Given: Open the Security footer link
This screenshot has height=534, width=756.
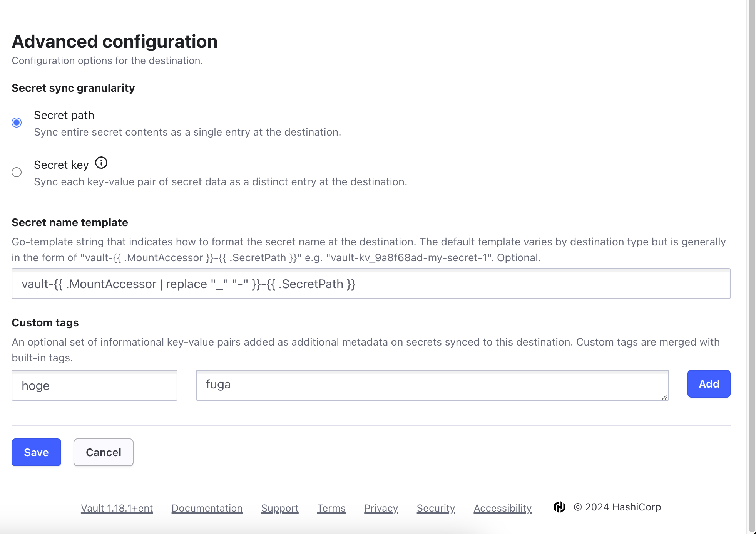Looking at the screenshot, I should click(x=436, y=508).
